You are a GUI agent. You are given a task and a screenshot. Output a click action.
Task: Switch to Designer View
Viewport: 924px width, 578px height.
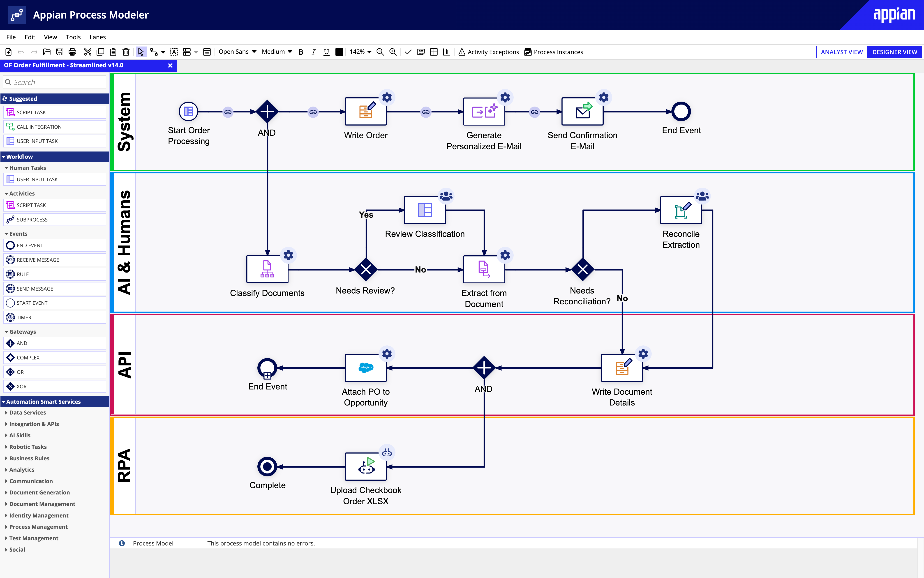(894, 52)
